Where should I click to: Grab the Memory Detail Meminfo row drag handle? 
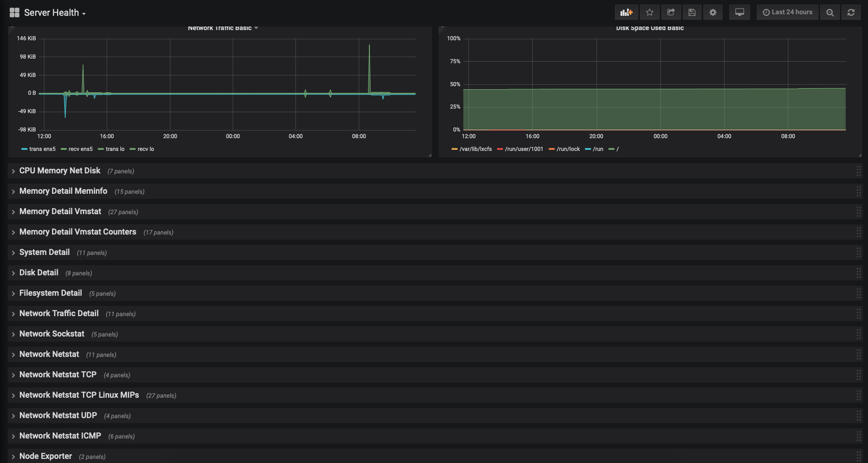[x=859, y=191]
